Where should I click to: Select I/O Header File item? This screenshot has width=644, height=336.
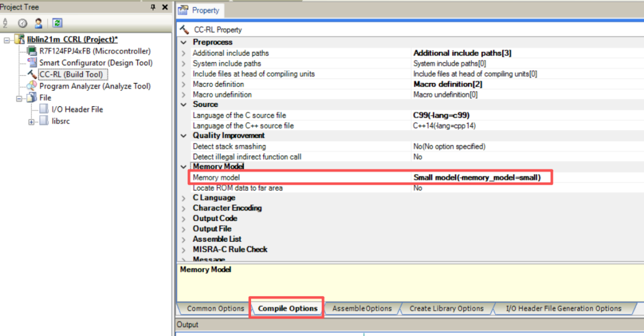[x=77, y=109]
